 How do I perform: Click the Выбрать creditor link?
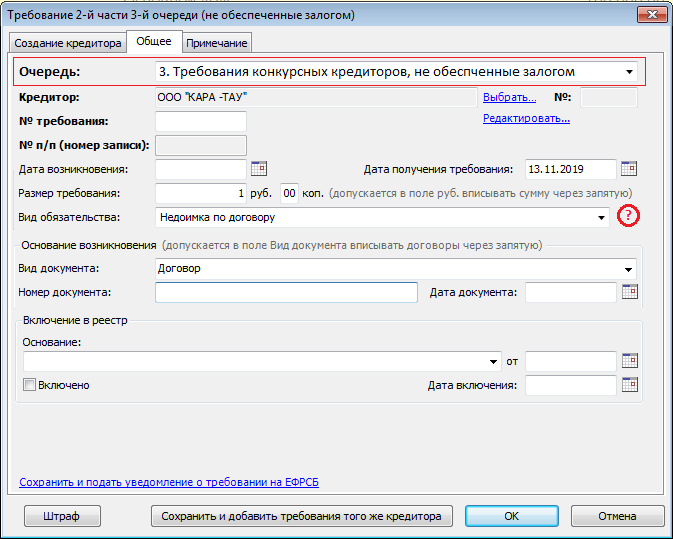509,98
